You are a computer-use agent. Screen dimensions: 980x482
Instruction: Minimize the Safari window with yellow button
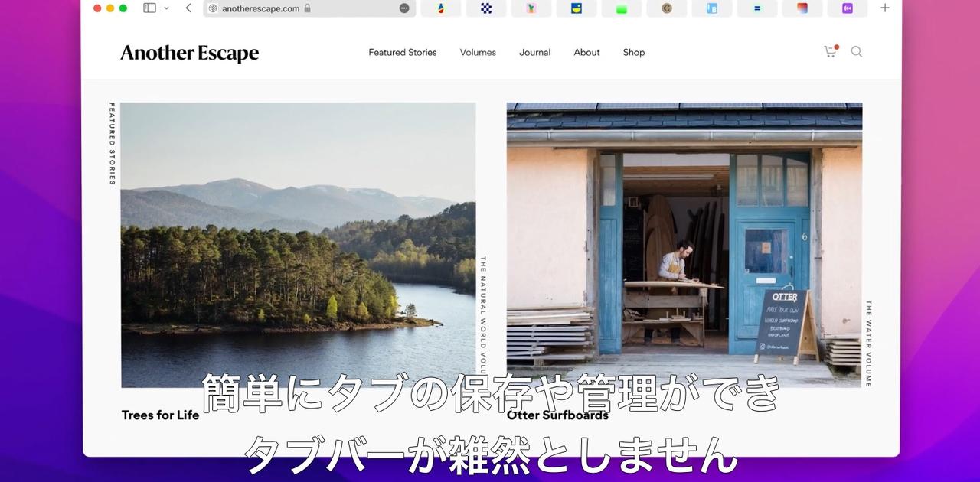[110, 8]
